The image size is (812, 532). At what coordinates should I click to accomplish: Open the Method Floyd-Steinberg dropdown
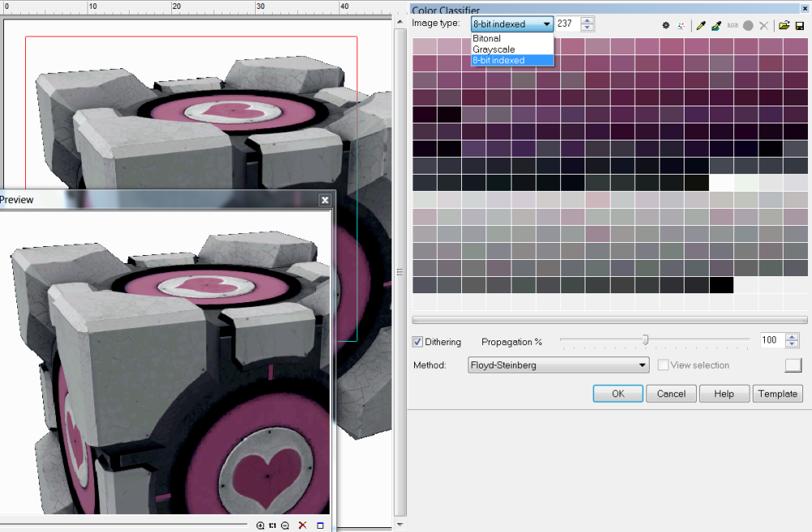(x=559, y=365)
